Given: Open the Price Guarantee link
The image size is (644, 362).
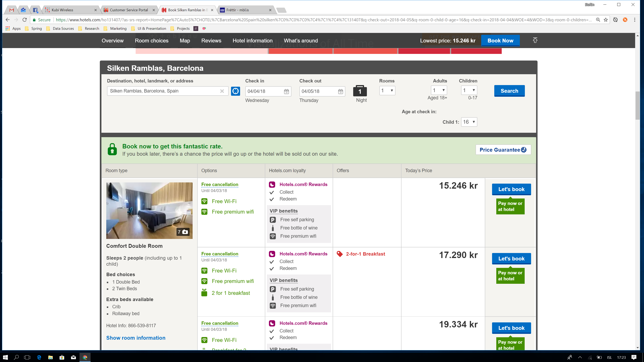Looking at the screenshot, I should coord(503,150).
